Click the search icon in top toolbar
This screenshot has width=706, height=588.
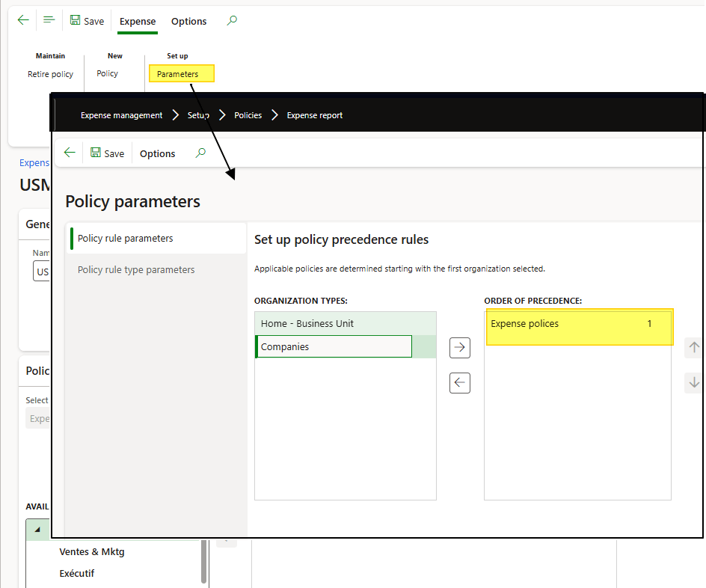[x=232, y=21]
